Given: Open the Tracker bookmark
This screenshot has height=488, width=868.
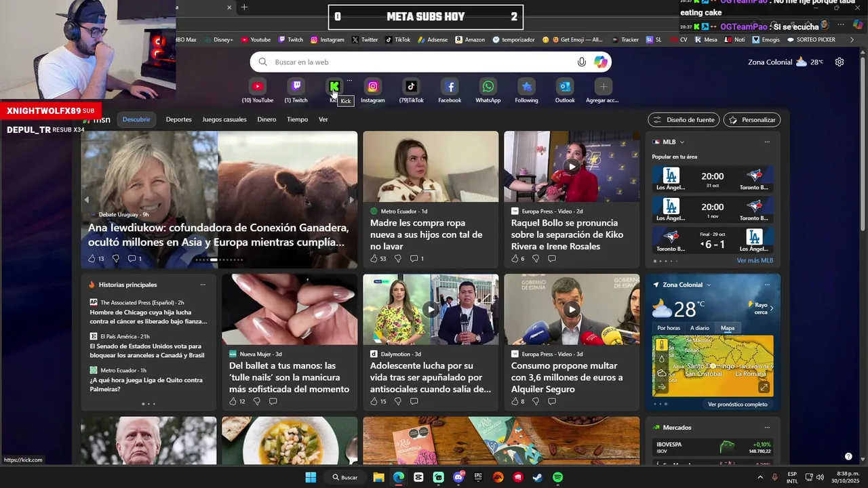Looking at the screenshot, I should pos(625,39).
